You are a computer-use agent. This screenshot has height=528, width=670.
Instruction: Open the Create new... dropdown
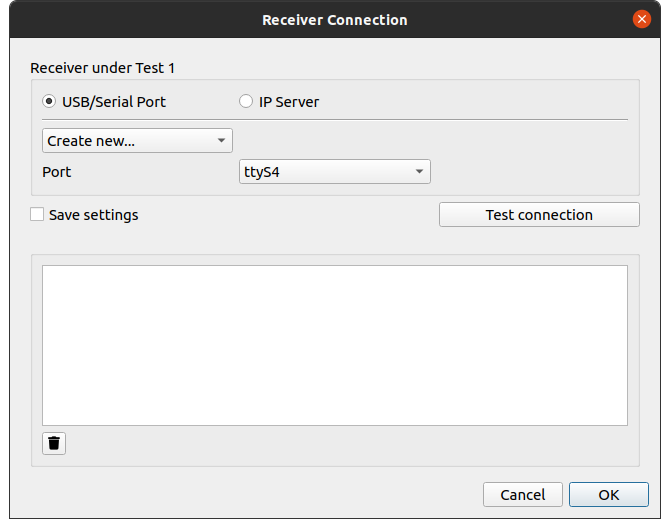click(136, 141)
